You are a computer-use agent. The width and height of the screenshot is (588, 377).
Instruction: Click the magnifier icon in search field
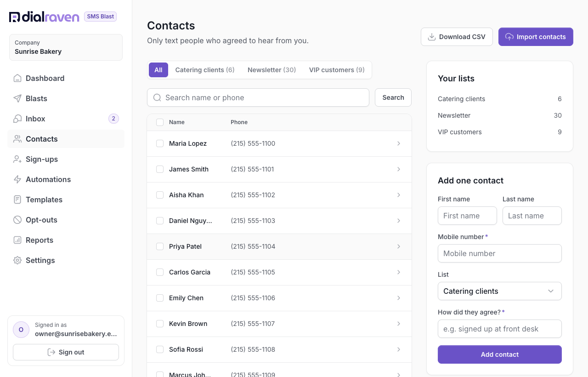coord(157,97)
